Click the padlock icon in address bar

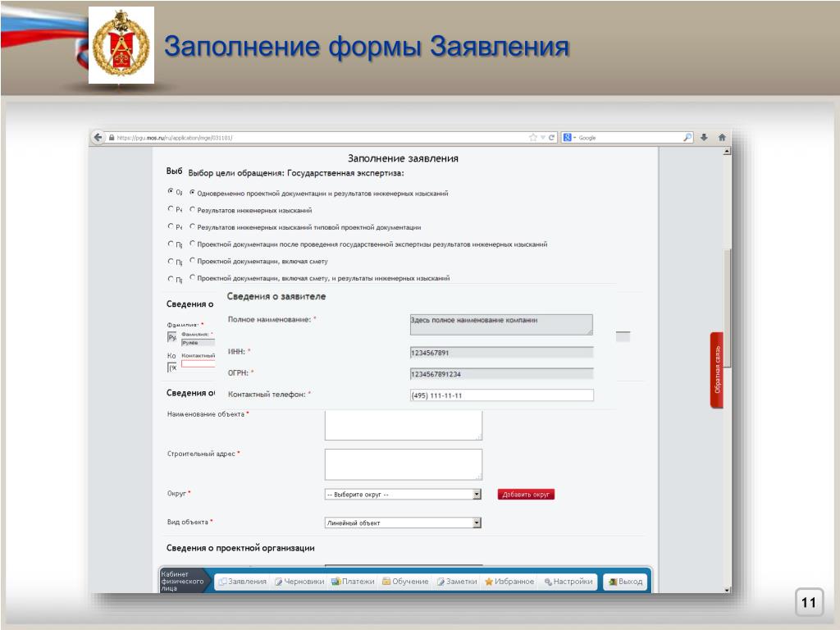(x=112, y=138)
